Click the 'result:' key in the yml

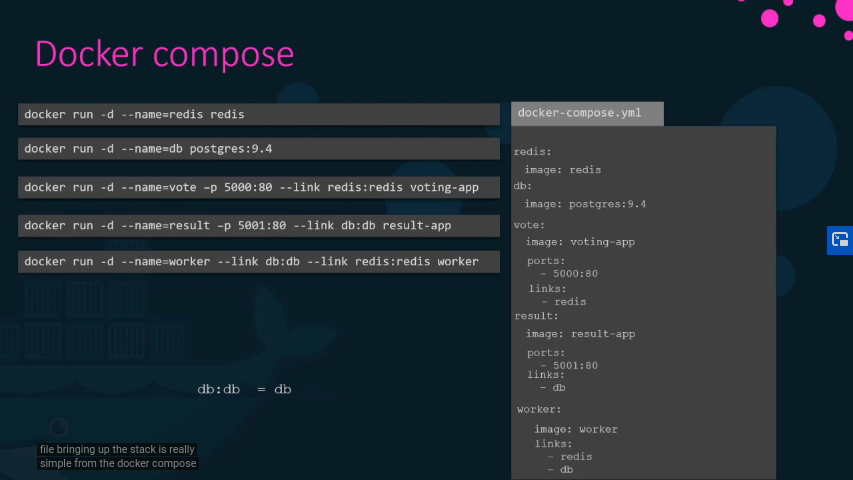click(x=536, y=316)
